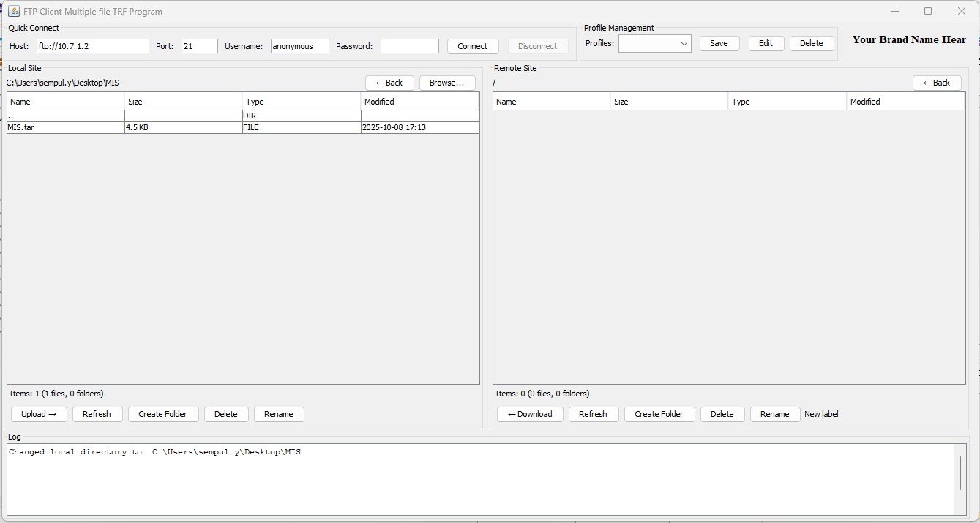Screen dimensions: 980x523
Task: Click the Password input field
Action: click(x=409, y=45)
